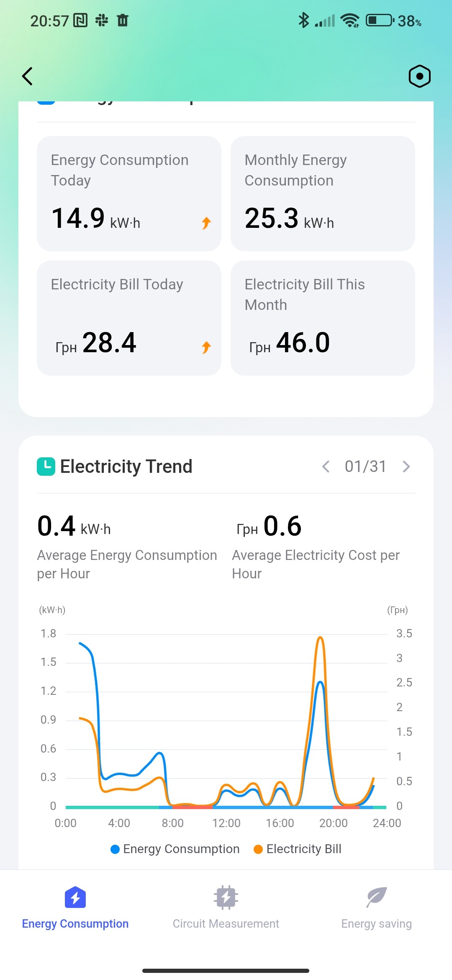Tap the Energy saving leaf icon

pyautogui.click(x=377, y=897)
